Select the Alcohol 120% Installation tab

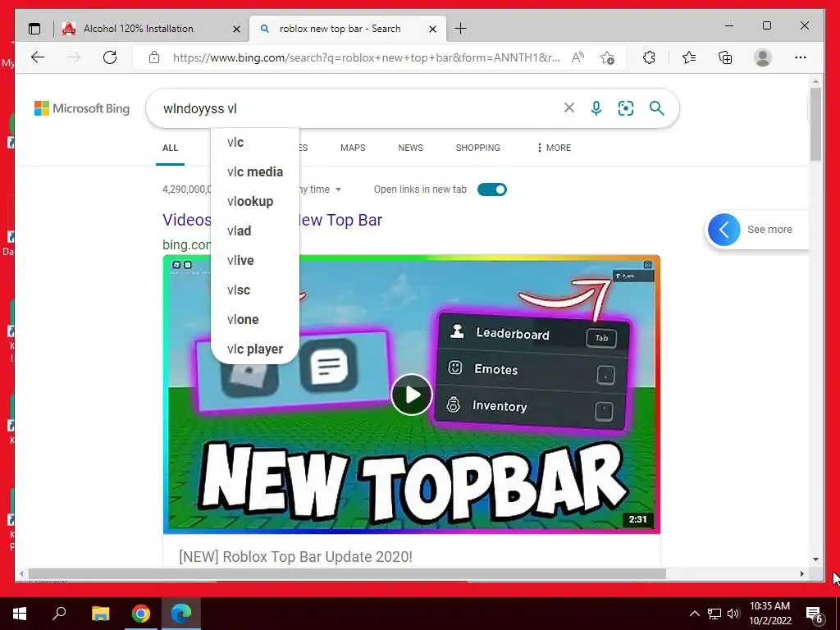tap(152, 29)
